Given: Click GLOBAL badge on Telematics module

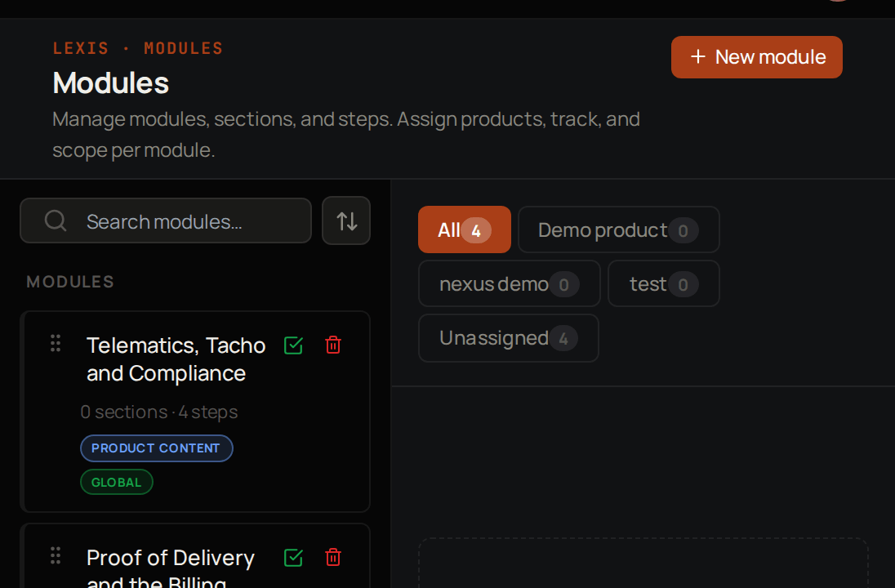Looking at the screenshot, I should click(x=117, y=482).
